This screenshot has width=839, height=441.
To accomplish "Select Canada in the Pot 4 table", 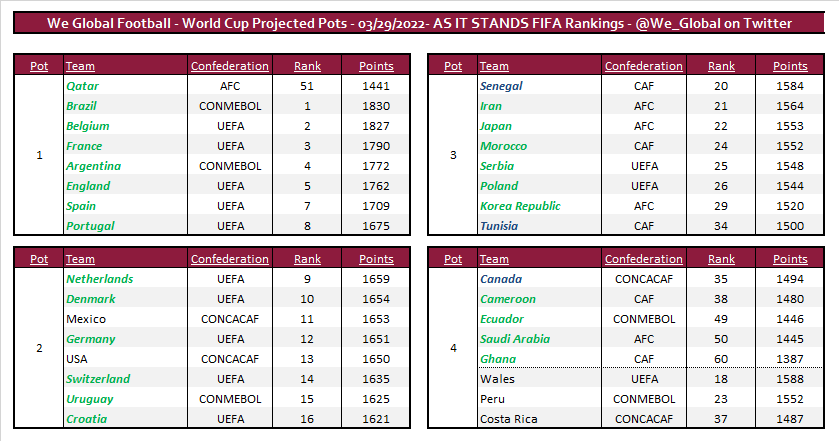I will (x=501, y=279).
